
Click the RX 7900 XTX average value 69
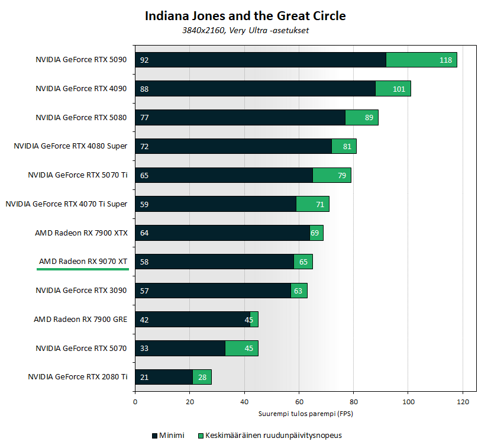[x=315, y=233]
